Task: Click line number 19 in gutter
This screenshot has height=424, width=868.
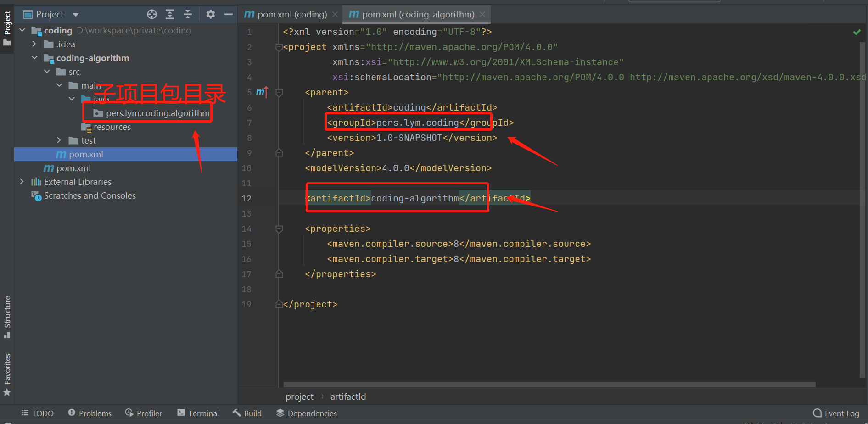Action: point(246,304)
